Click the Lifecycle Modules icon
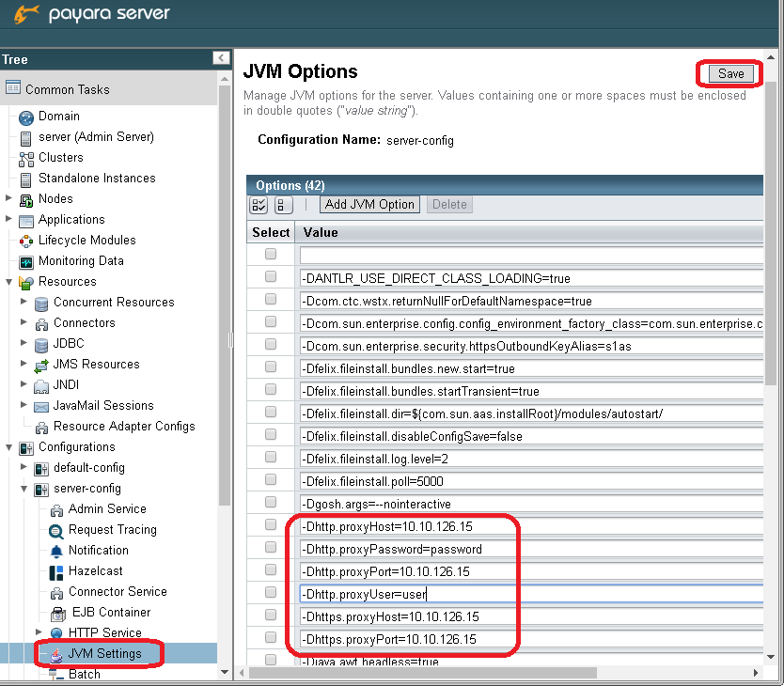This screenshot has height=686, width=784. (x=26, y=242)
